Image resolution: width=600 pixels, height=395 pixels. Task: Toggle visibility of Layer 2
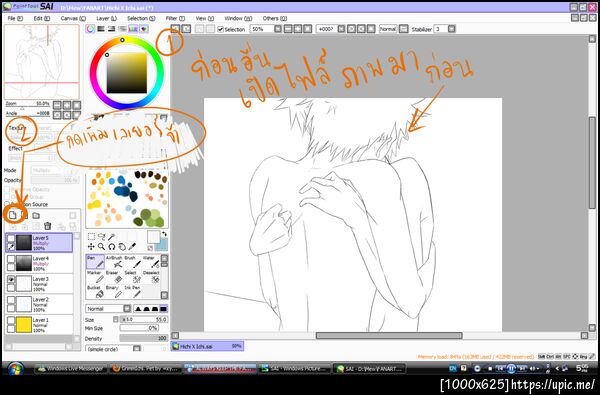pos(11,300)
